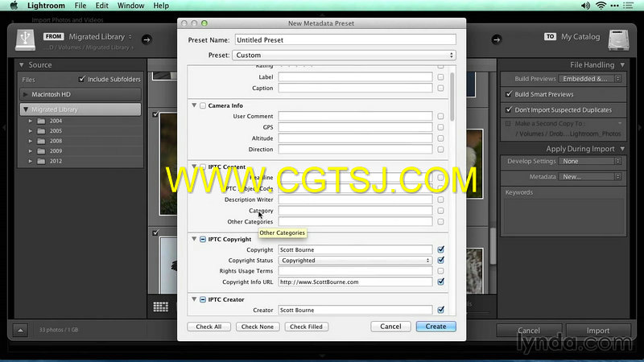Toggle the IPTC Copyright group checkbox
This screenshot has width=644, height=362.
click(203, 239)
